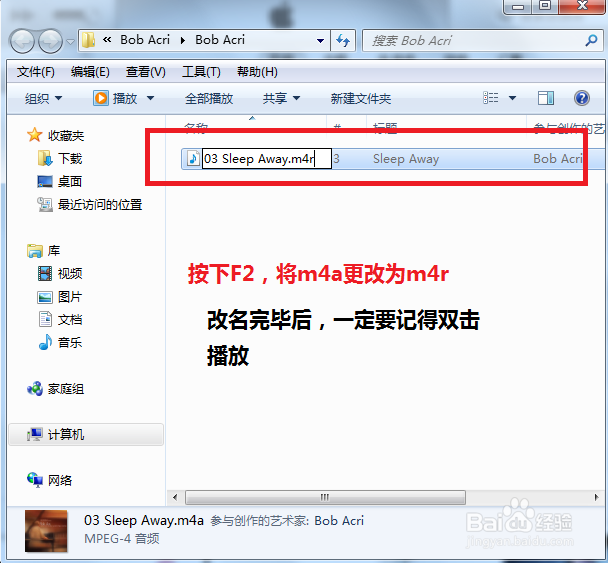Click the horizontal scrollbar thumb
Image resolution: width=608 pixels, height=563 pixels.
coord(325,497)
